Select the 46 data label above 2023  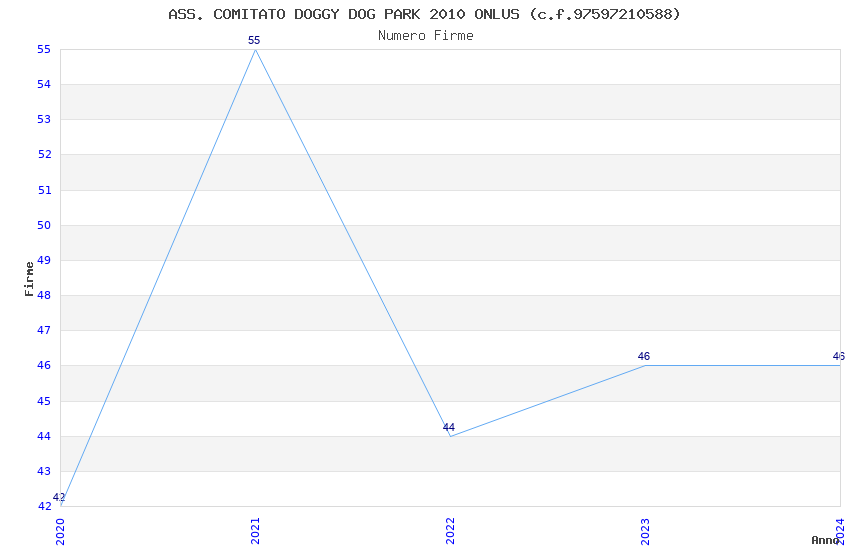pos(643,356)
